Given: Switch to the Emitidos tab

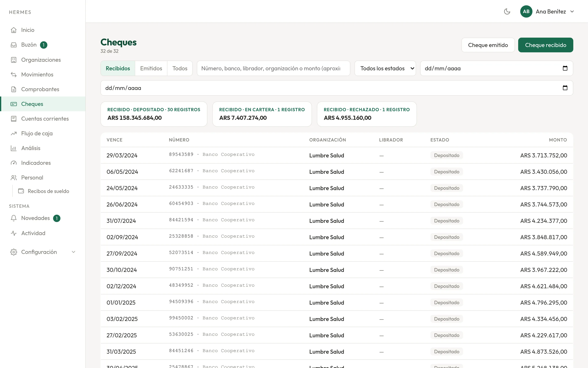Looking at the screenshot, I should 151,68.
